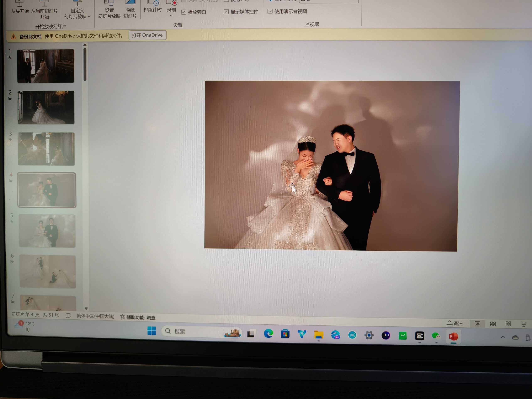This screenshot has height=399, width=532.
Task: Switch to Slide Sorter view icon
Action: pyautogui.click(x=493, y=324)
